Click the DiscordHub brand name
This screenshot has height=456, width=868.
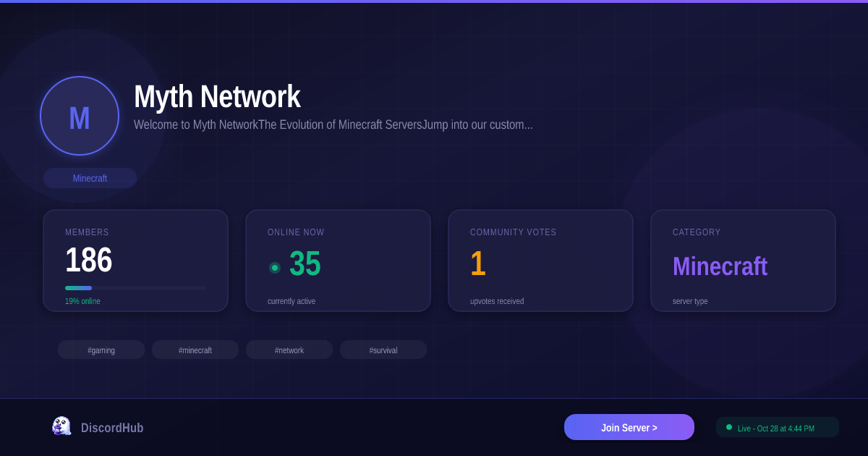112,428
